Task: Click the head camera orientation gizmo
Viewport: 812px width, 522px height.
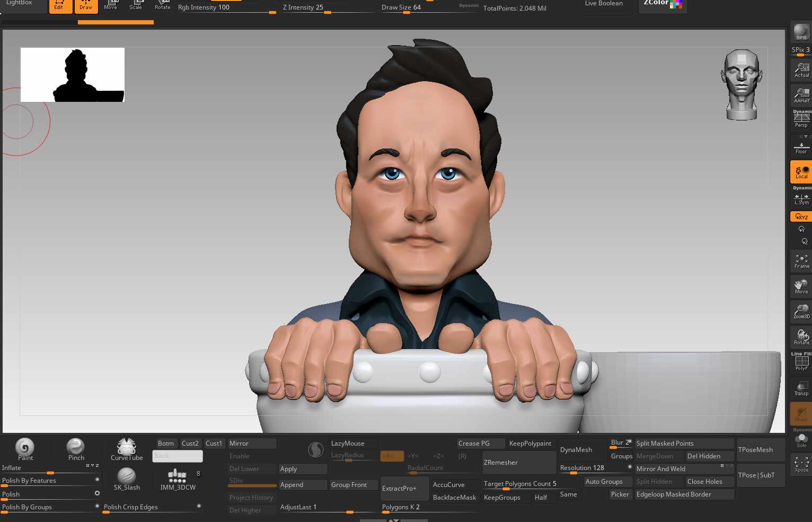Action: point(742,84)
